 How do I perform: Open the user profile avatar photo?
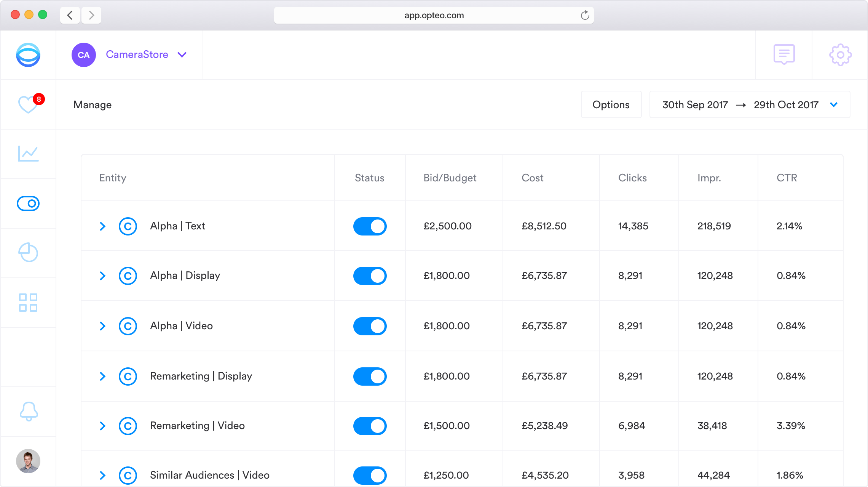click(x=28, y=461)
